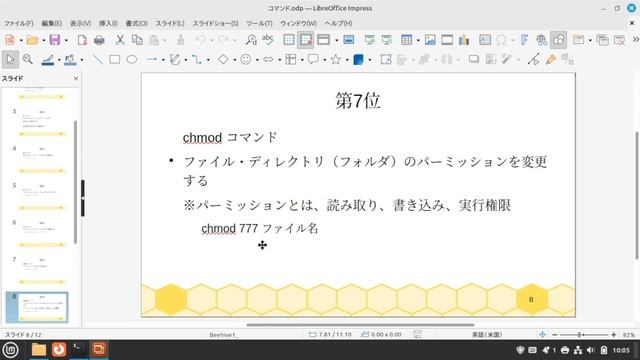Insert image icon in toolbar

(x=430, y=40)
